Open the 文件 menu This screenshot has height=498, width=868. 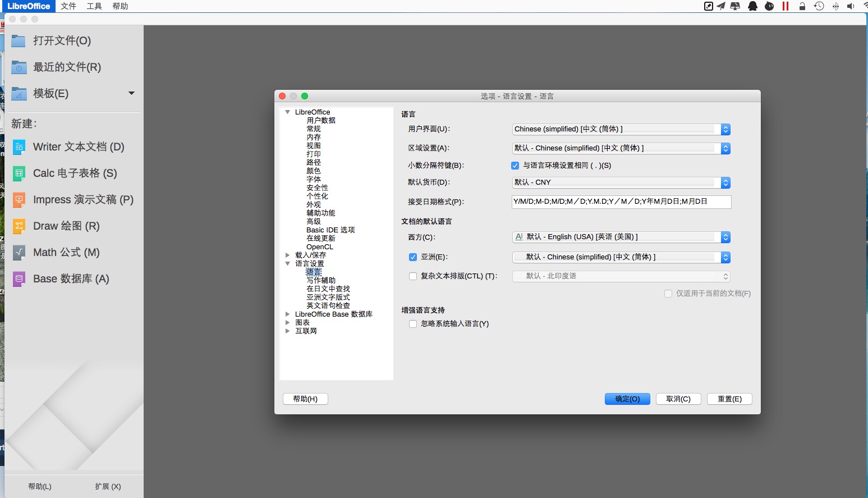pos(68,6)
